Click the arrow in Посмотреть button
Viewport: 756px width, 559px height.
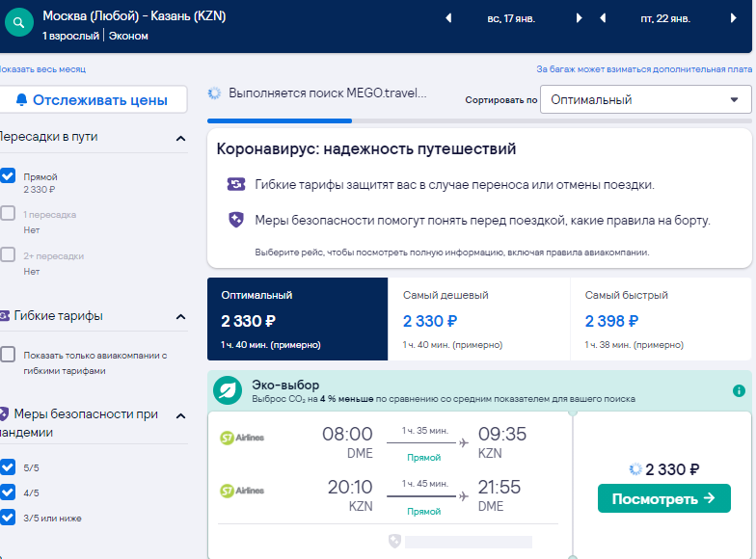tap(710, 498)
